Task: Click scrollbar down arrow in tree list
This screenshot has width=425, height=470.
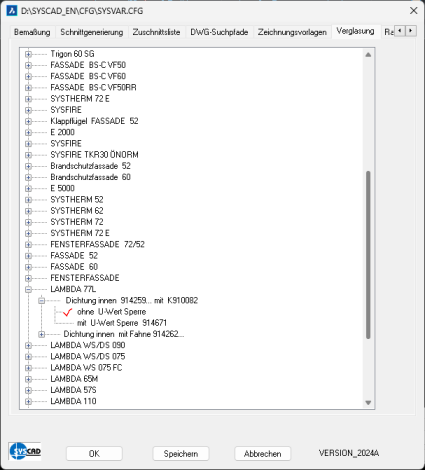Action: pos(368,402)
